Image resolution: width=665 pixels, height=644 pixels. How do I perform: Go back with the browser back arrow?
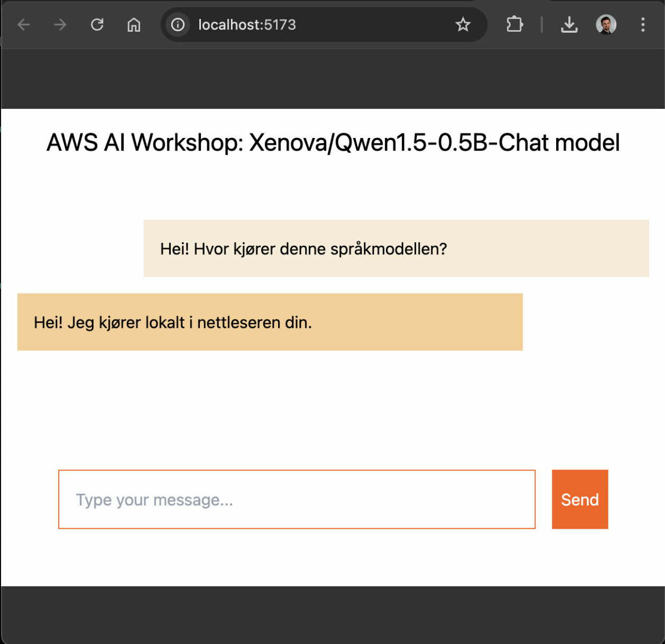(24, 24)
